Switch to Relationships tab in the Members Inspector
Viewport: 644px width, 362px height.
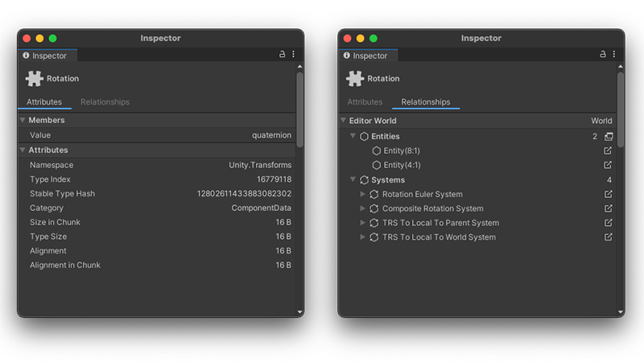pyautogui.click(x=105, y=102)
